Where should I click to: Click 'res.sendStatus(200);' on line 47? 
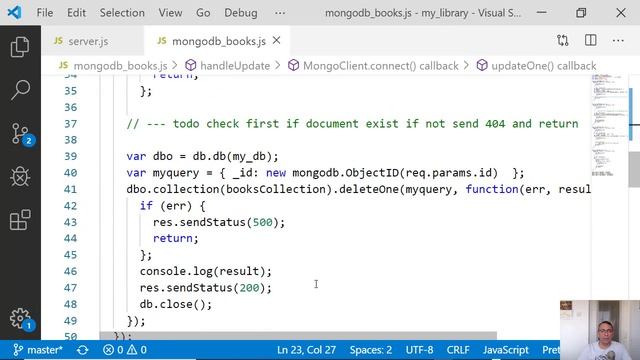(x=206, y=288)
